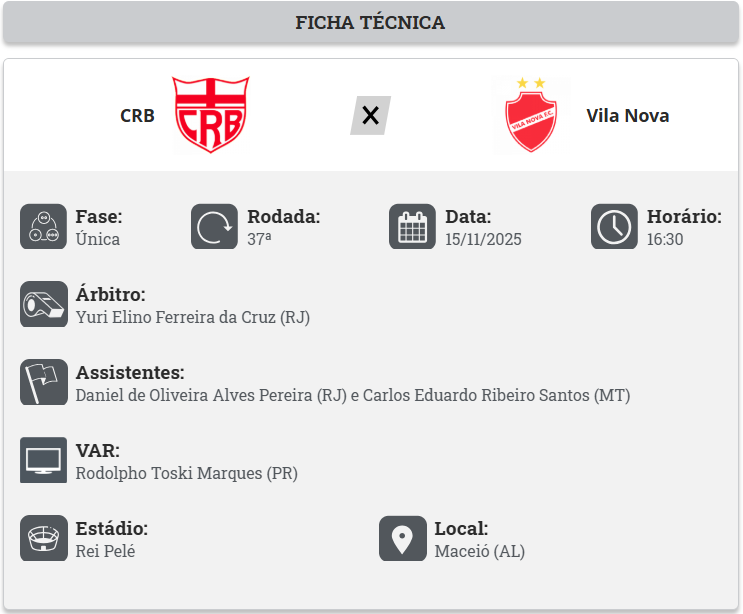Click the CRB team name
Viewport: 743px width, 614px height.
pos(137,115)
